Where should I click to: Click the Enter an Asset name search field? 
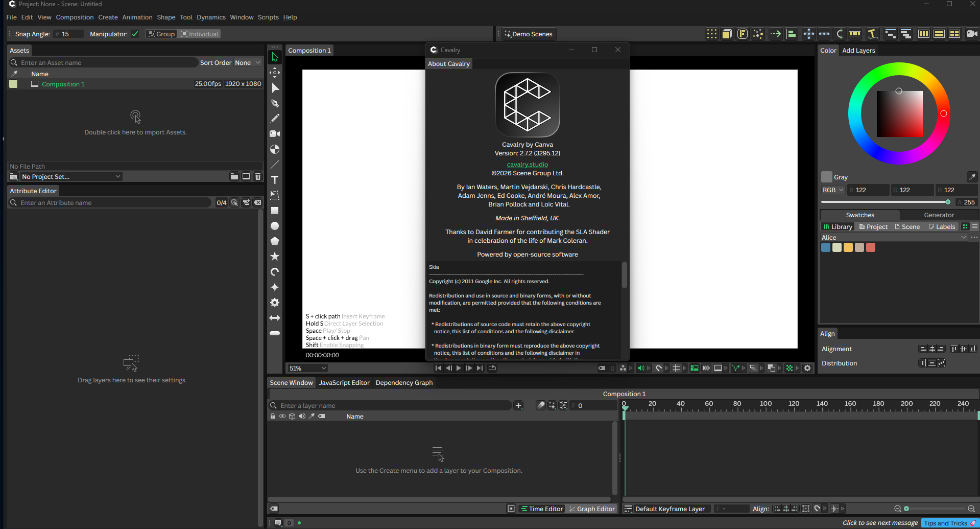(104, 62)
